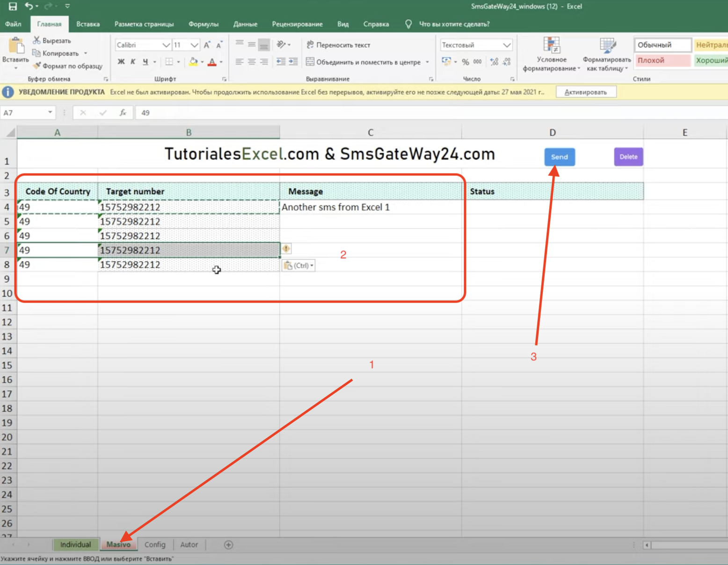
Task: Toggle Bold (Ж) formatting
Action: click(121, 62)
